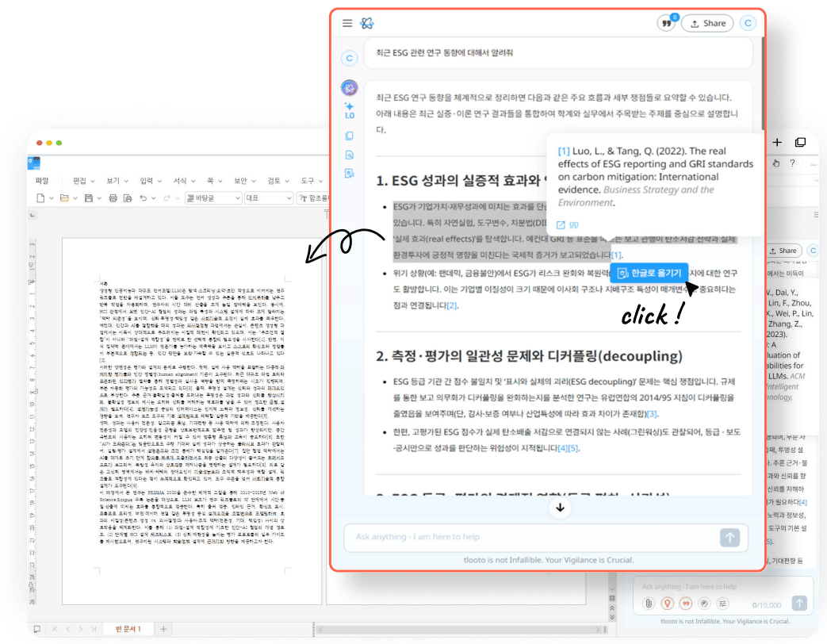Expand the save dropdown arrow
The image size is (827, 644).
(x=99, y=198)
